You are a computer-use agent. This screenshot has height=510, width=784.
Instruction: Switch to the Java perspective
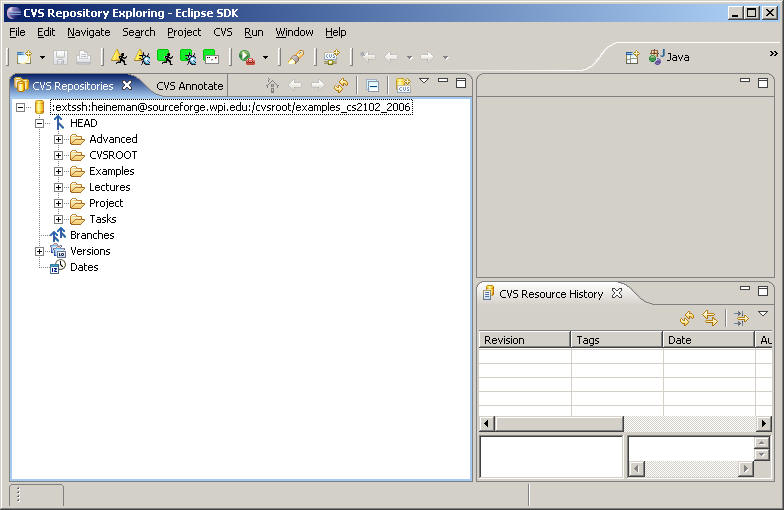668,57
